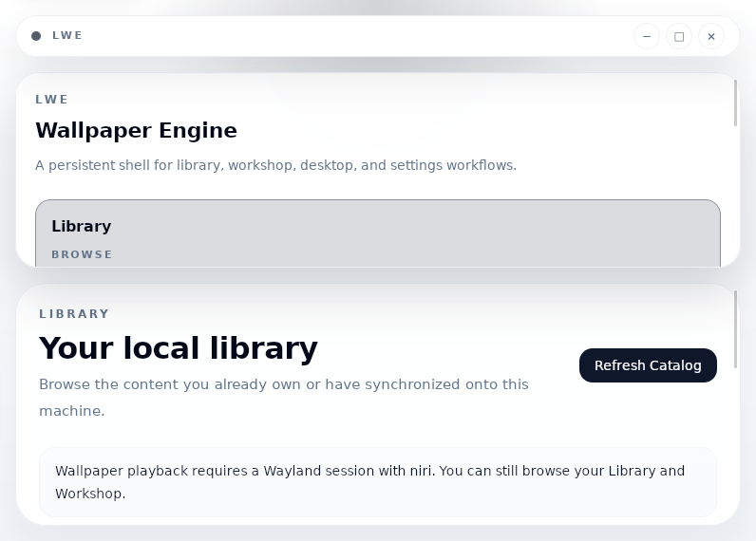The image size is (756, 541).
Task: Click the Refresh Catalog button
Action: tap(648, 365)
